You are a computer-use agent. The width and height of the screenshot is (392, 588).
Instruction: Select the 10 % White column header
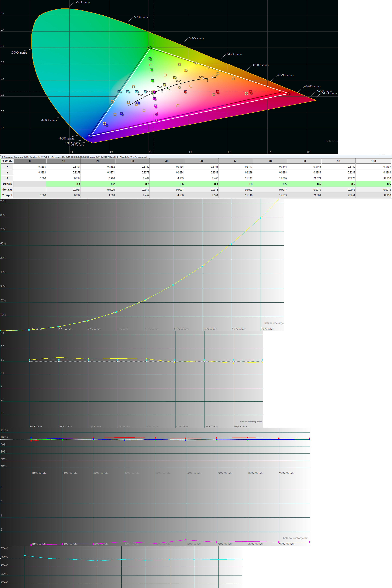64,161
